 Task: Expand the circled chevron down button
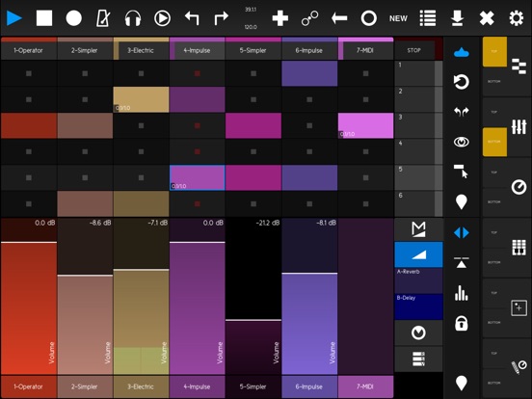coord(418,332)
